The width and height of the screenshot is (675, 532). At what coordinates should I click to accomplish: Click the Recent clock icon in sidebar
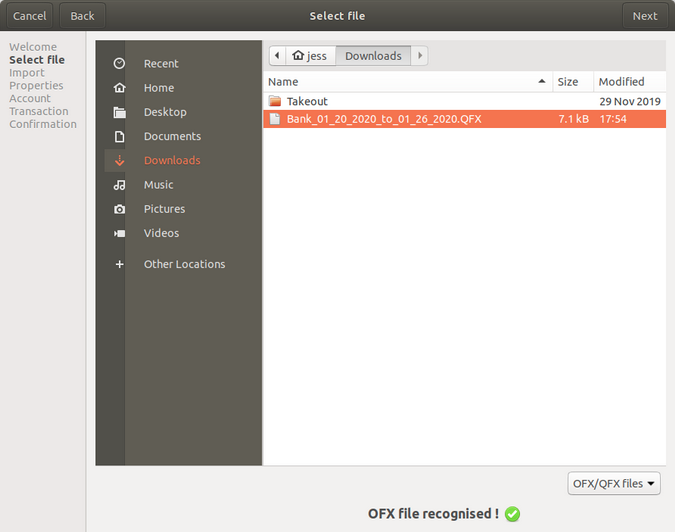pyautogui.click(x=120, y=64)
